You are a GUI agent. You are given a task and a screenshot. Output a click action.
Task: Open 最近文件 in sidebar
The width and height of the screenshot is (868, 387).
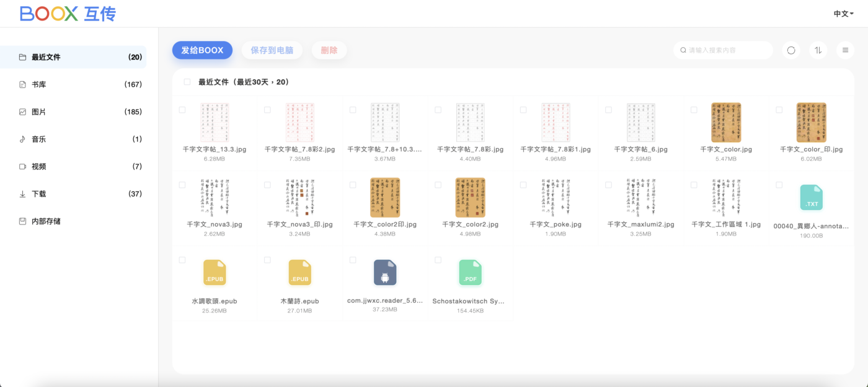pyautogui.click(x=73, y=57)
